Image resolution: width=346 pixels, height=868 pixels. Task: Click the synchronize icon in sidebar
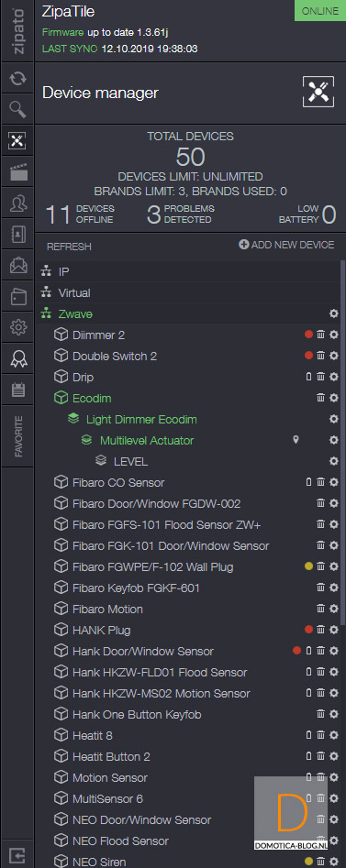(18, 79)
